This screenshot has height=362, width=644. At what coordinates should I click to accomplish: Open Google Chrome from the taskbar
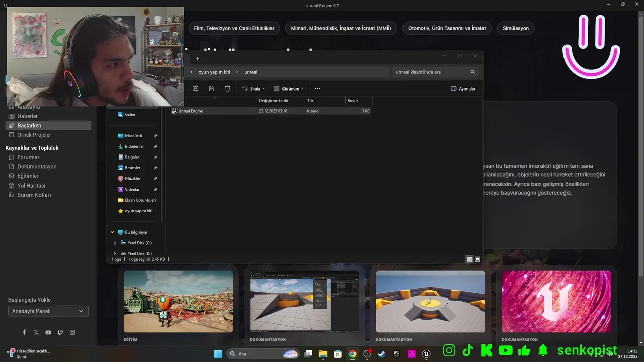[352, 354]
